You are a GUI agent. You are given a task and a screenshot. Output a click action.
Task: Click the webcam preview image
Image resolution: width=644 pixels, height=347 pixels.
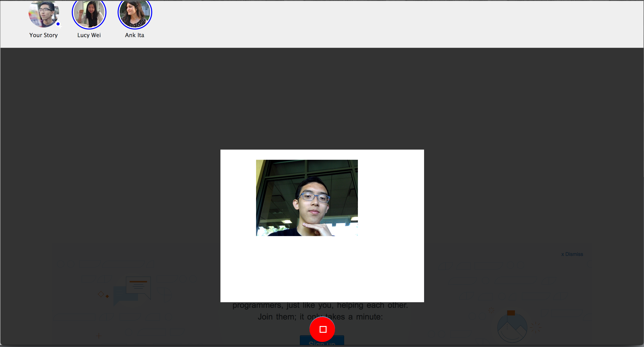pyautogui.click(x=307, y=198)
